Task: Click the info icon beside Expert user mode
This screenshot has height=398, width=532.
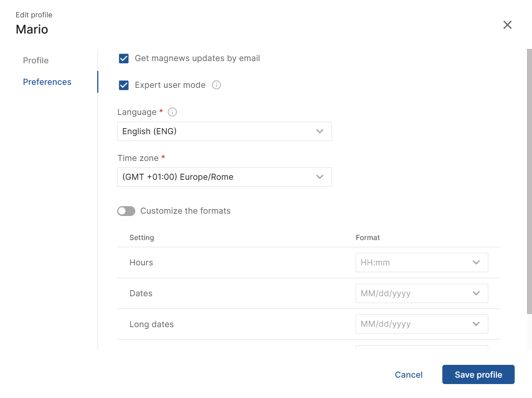Action: [216, 85]
